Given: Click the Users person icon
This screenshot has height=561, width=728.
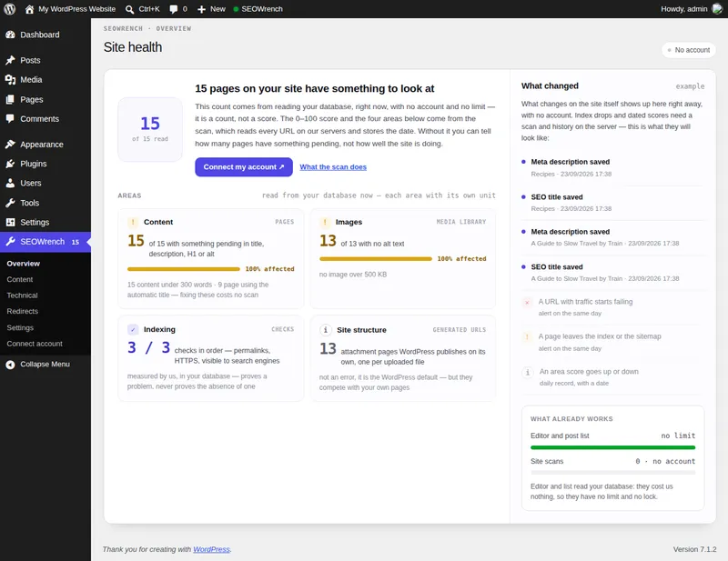Looking at the screenshot, I should [x=10, y=184].
